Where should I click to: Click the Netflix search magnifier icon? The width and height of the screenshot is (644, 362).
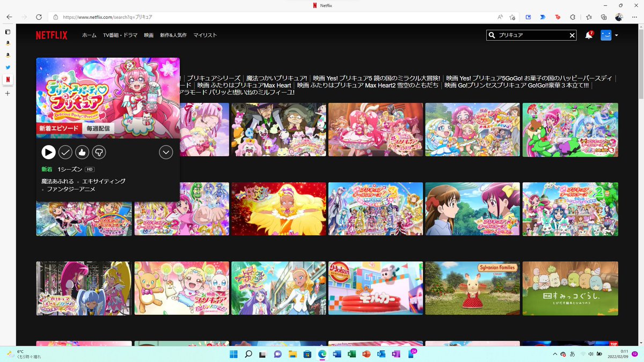tap(492, 35)
